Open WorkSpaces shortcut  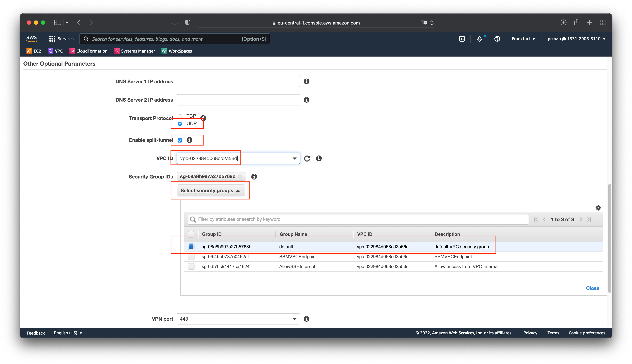pyautogui.click(x=177, y=51)
